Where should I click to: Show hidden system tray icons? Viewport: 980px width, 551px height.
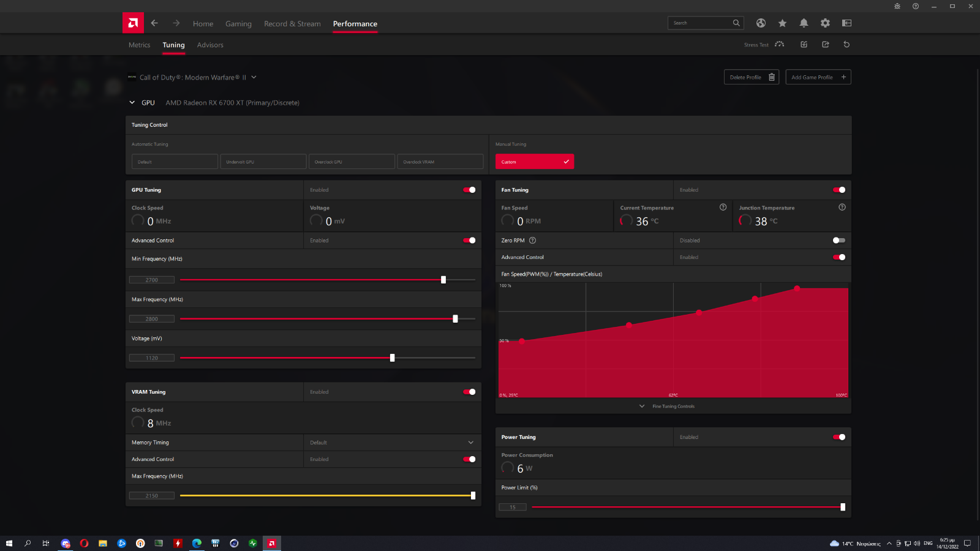(889, 543)
